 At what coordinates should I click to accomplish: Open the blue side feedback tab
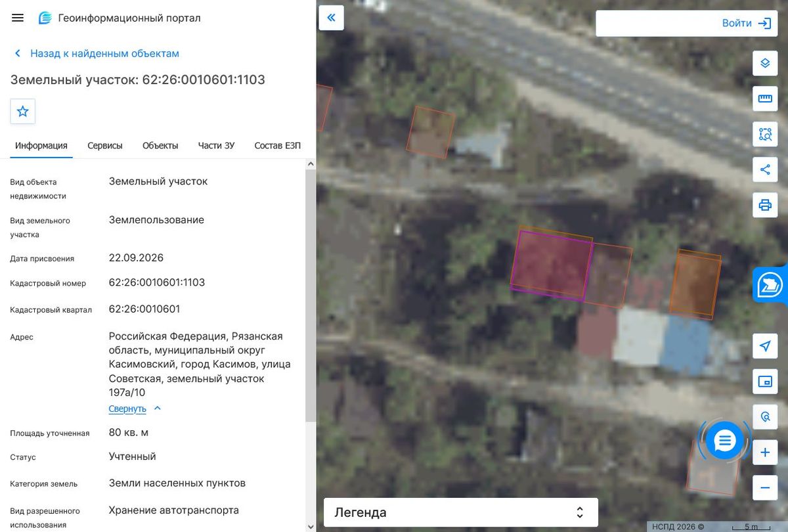coord(771,286)
